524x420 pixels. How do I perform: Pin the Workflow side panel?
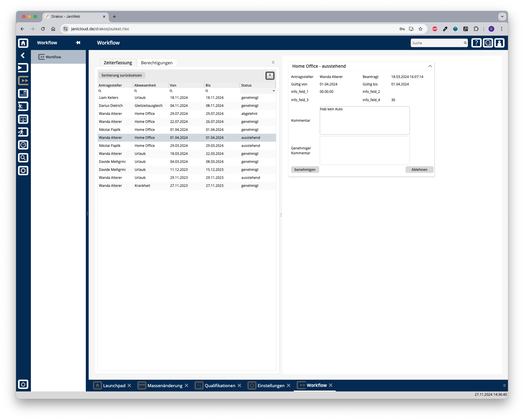tap(78, 43)
